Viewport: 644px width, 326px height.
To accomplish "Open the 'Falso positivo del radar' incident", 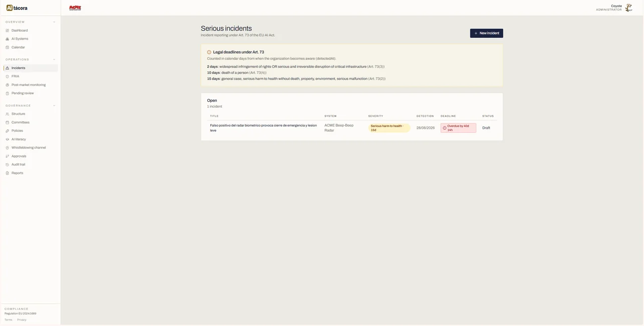I will tap(264, 128).
